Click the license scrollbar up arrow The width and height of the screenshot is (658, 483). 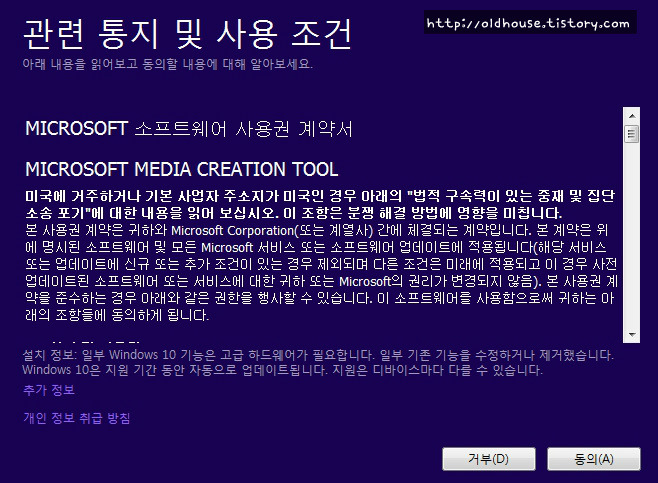pos(632,115)
